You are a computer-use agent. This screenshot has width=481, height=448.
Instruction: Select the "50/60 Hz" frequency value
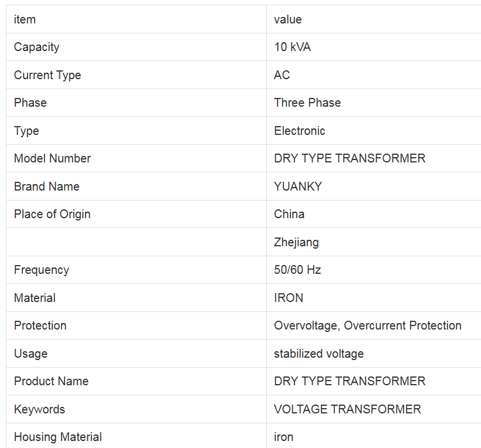(x=297, y=270)
